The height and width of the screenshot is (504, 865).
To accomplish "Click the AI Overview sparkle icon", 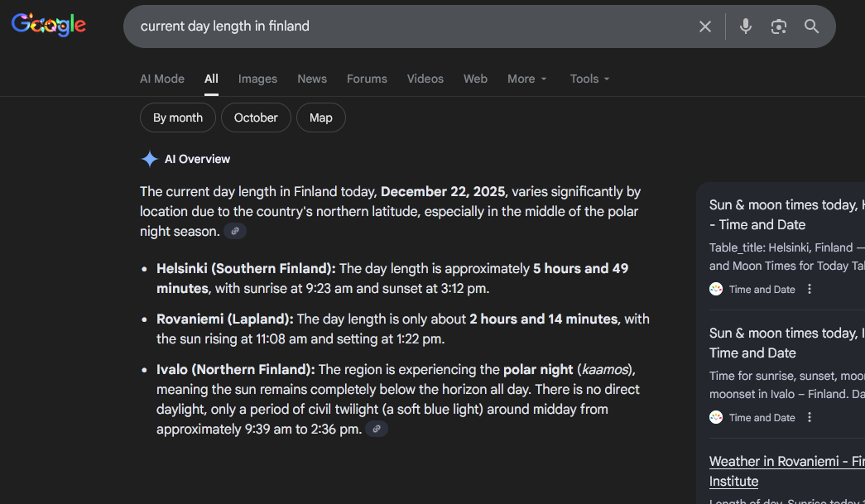I will [150, 159].
